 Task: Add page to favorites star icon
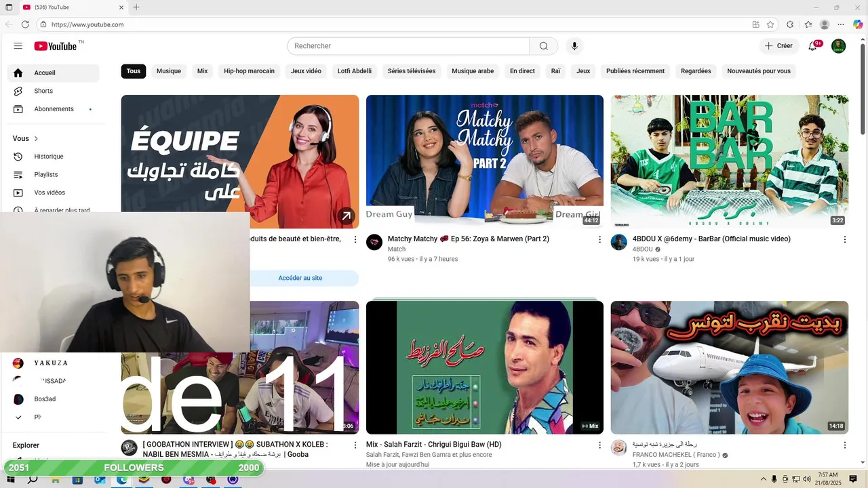770,24
